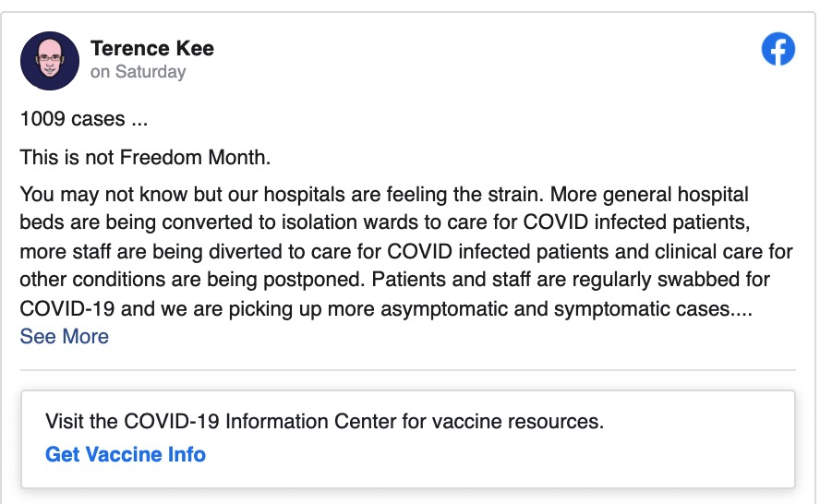Click 'general hospital' at end of first paragraph line
Screen dimensions: 820x504
coord(676,195)
